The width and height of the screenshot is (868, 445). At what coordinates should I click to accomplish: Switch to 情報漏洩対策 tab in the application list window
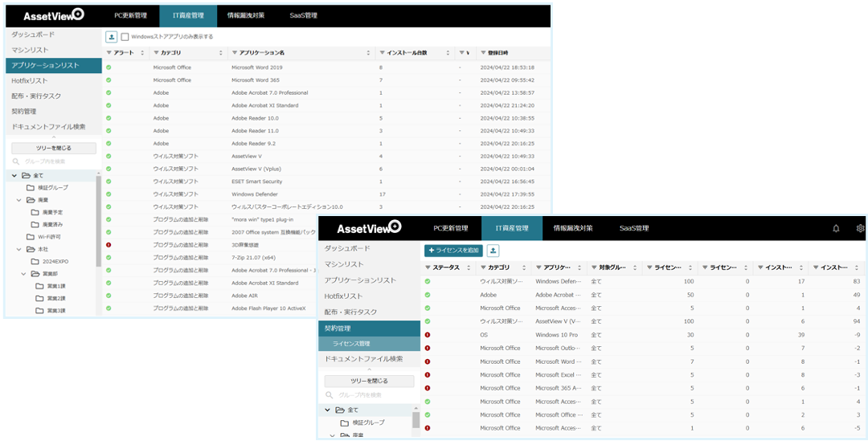(x=246, y=15)
